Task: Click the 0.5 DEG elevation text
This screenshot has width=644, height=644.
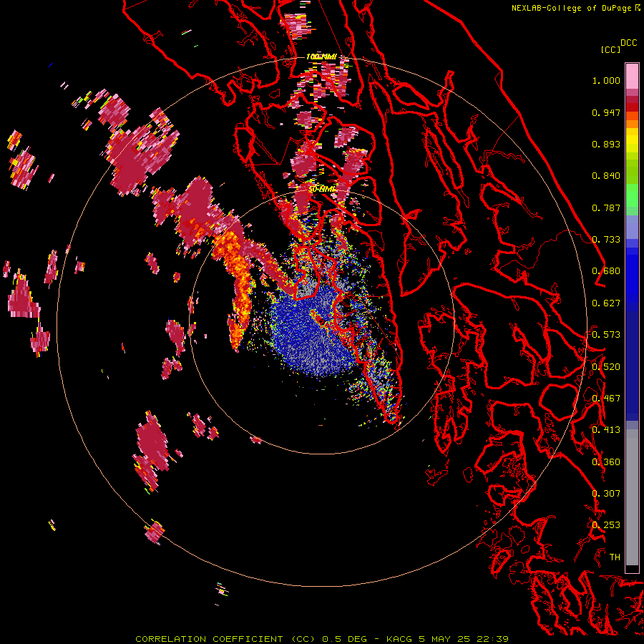Action: 344,639
